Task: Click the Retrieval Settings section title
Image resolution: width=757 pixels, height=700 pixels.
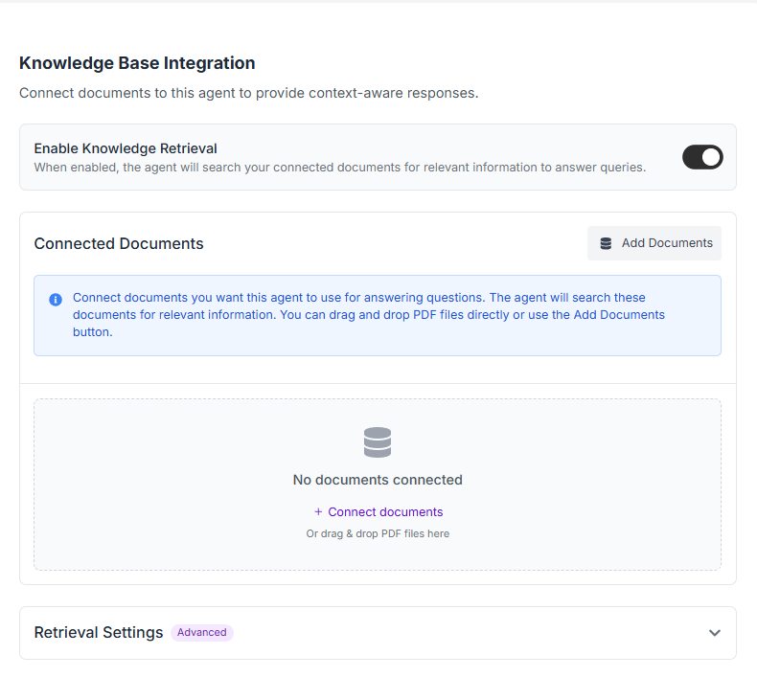Action: 99,632
